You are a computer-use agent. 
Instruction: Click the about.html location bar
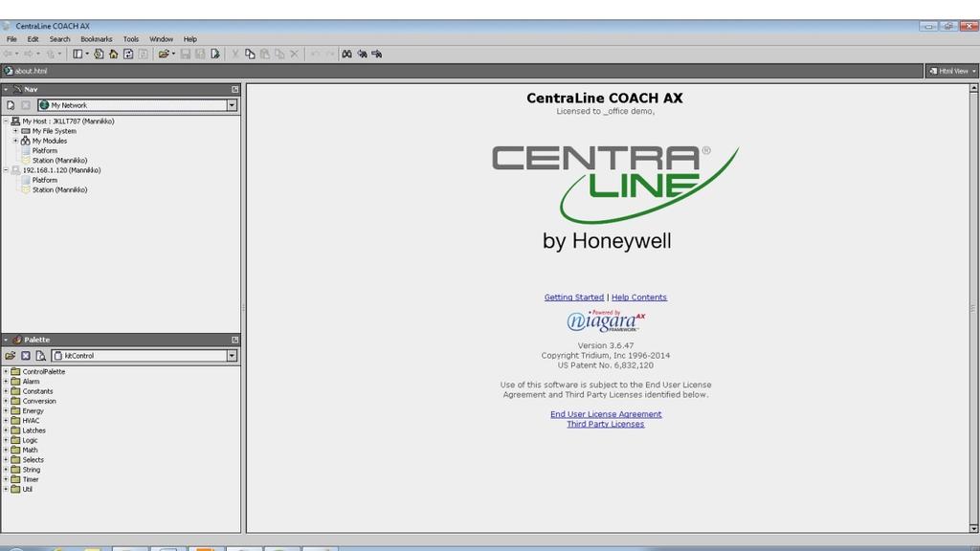(x=462, y=71)
